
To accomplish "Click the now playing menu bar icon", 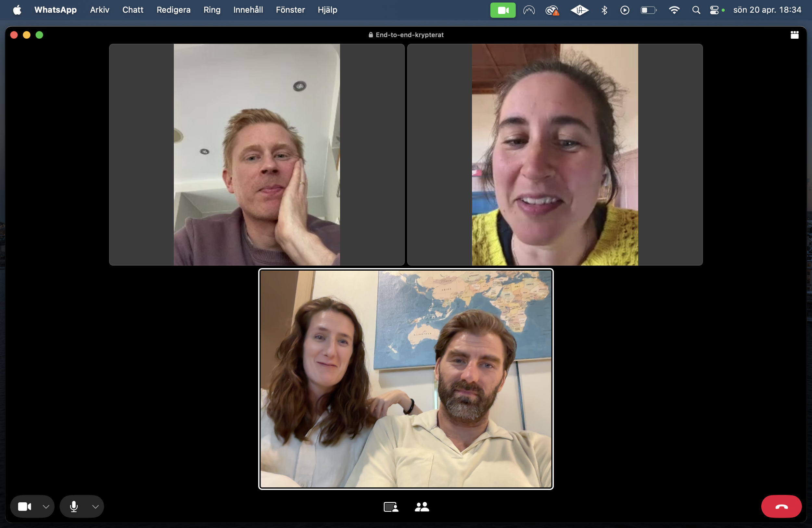I will [x=625, y=10].
